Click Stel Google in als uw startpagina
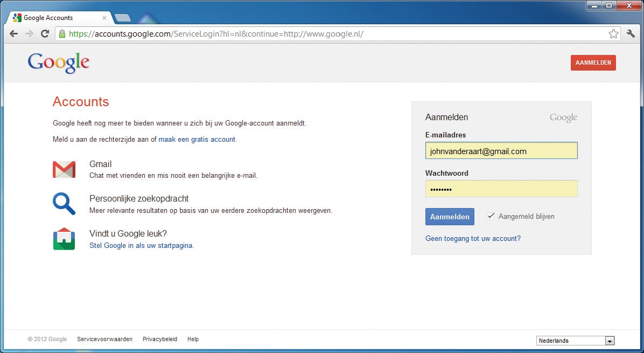644x353 pixels. pyautogui.click(x=141, y=245)
